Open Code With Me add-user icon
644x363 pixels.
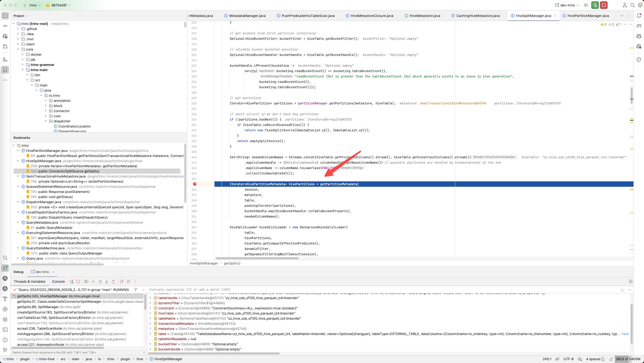(625, 5)
